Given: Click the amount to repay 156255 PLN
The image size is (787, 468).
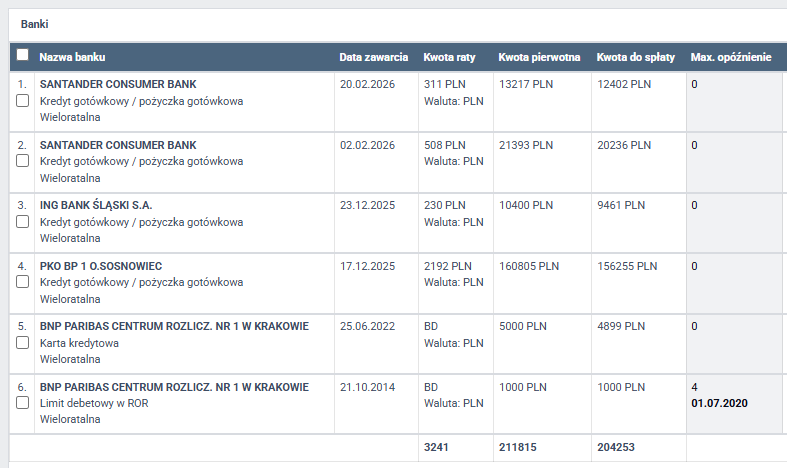Looking at the screenshot, I should point(627,266).
